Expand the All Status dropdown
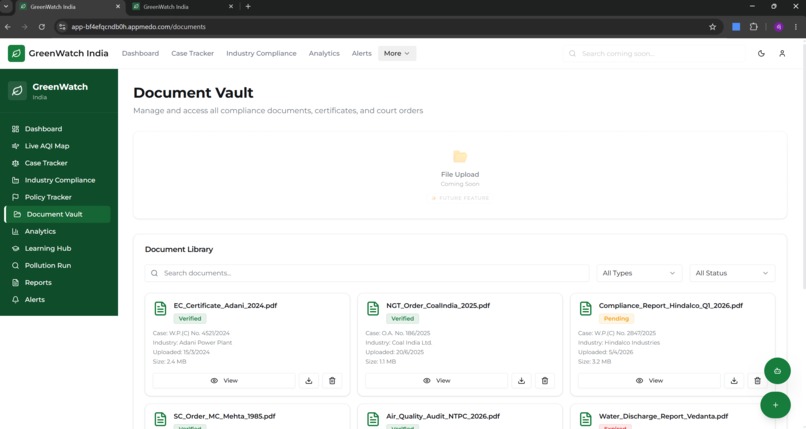The image size is (806, 429). click(x=732, y=273)
